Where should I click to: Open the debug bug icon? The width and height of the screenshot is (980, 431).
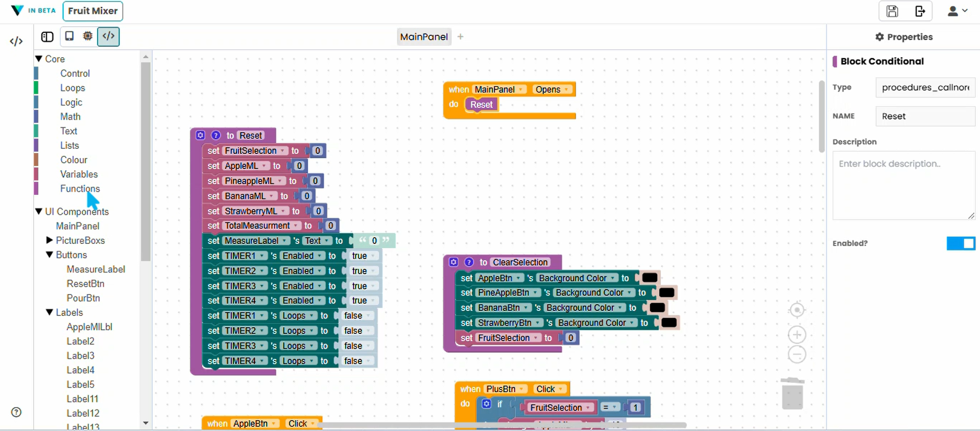(x=88, y=36)
